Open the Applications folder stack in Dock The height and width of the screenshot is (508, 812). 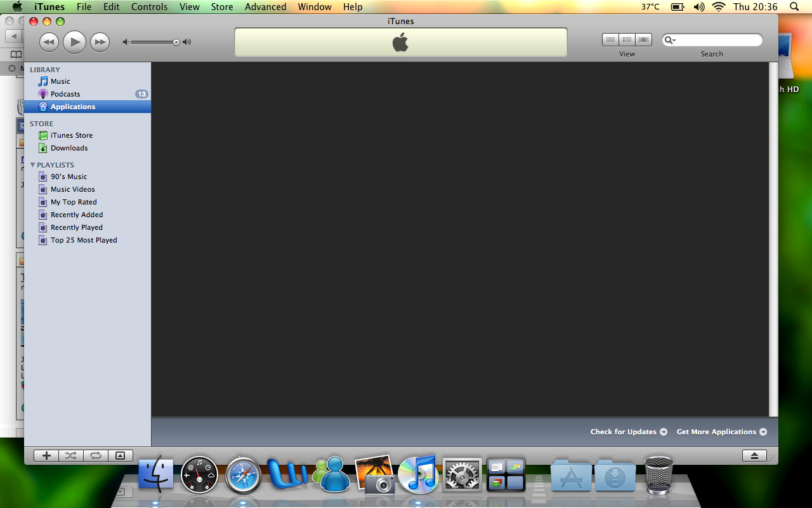[x=571, y=475]
